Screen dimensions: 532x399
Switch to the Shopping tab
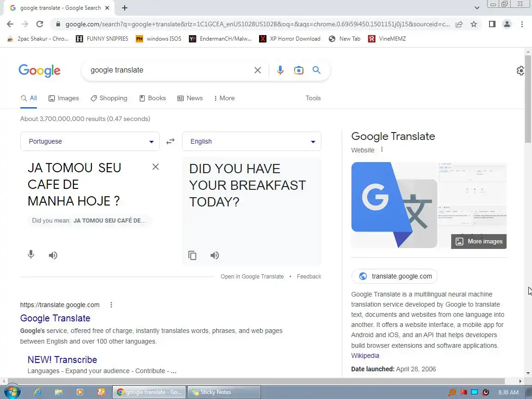[x=109, y=98]
